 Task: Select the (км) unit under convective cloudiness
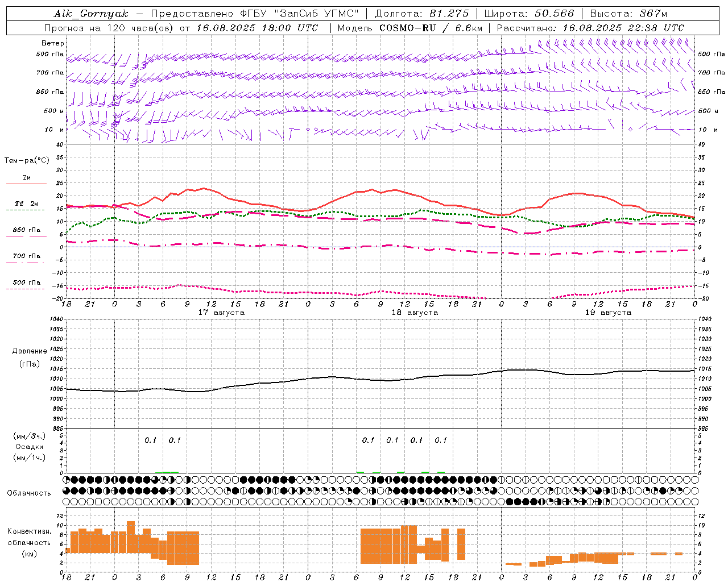point(30,554)
